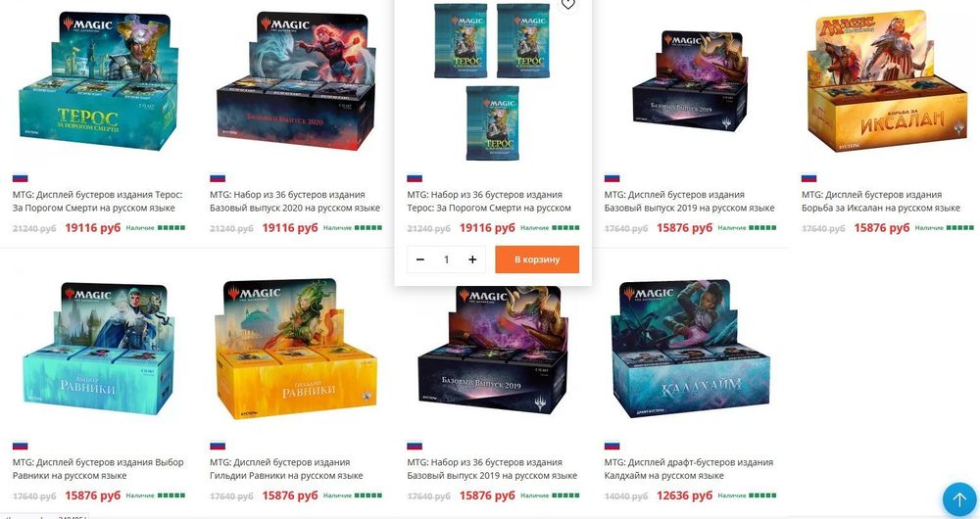Click the quantity field showing 1
Screen dimensions: 980x519
click(446, 259)
